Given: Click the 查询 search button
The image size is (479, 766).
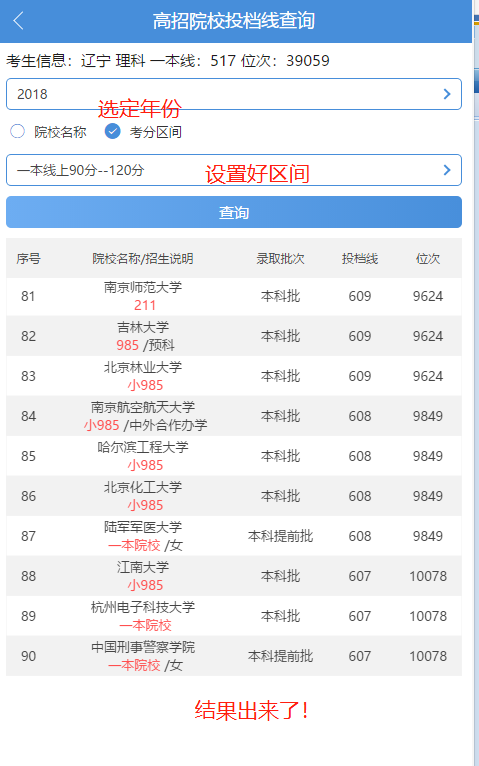Looking at the screenshot, I should click(x=234, y=212).
